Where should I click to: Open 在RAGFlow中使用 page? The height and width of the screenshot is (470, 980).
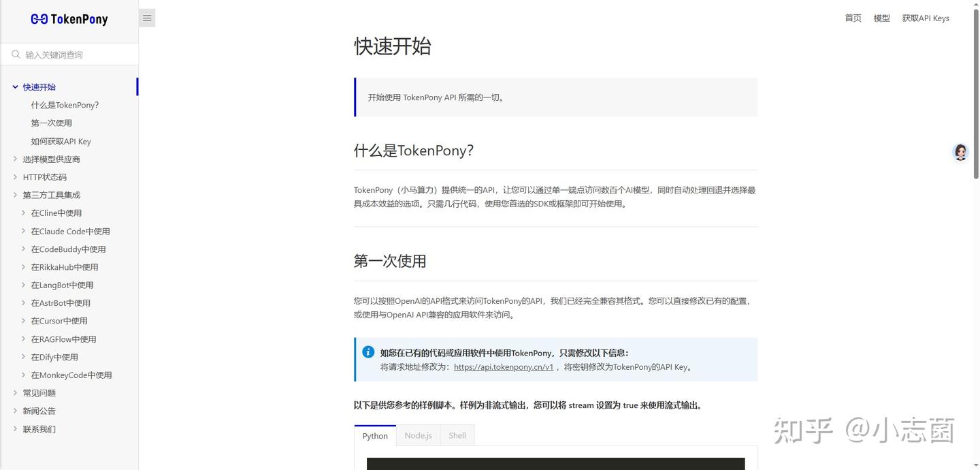click(63, 339)
